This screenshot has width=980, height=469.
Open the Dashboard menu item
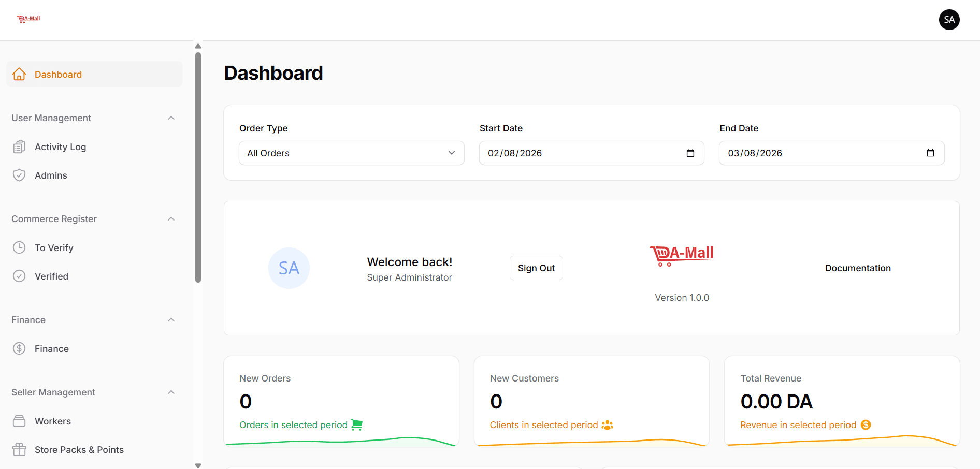(x=94, y=74)
